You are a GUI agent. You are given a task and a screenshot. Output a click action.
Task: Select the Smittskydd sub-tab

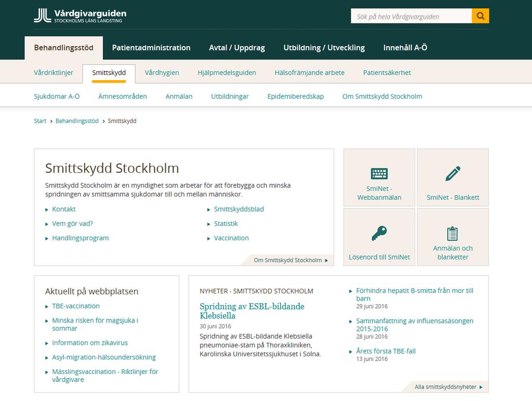[109, 73]
